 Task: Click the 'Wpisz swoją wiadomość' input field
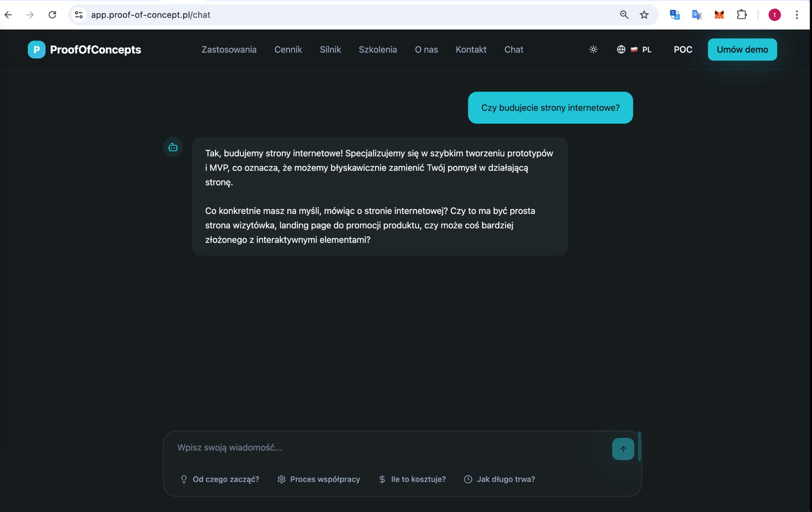357,448
